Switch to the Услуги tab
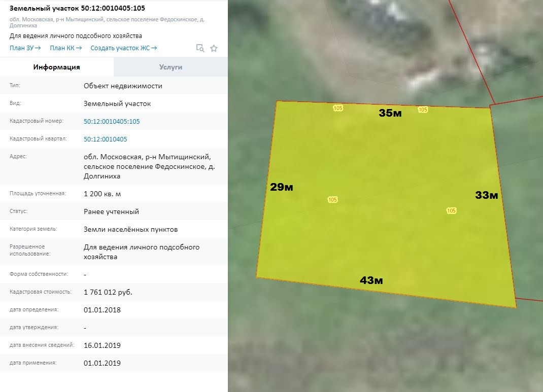 (x=171, y=67)
